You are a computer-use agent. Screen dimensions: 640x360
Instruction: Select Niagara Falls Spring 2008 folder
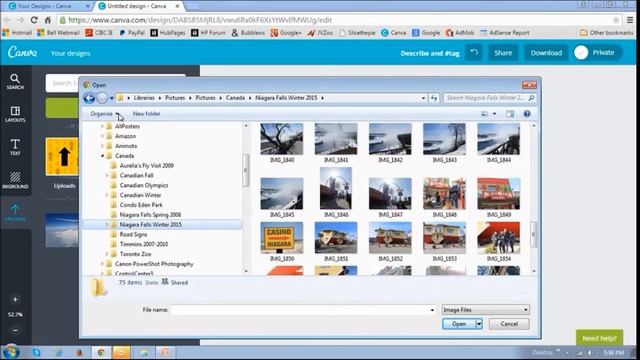150,215
